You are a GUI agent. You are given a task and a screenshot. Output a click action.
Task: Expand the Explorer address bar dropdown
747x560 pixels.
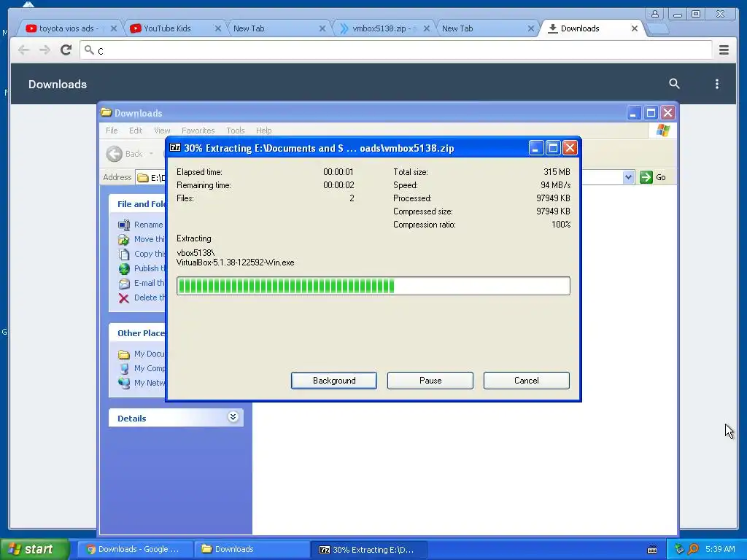click(628, 177)
